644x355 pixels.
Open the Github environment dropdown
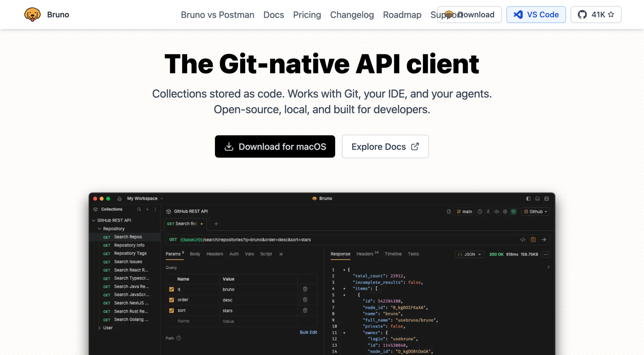tap(535, 211)
